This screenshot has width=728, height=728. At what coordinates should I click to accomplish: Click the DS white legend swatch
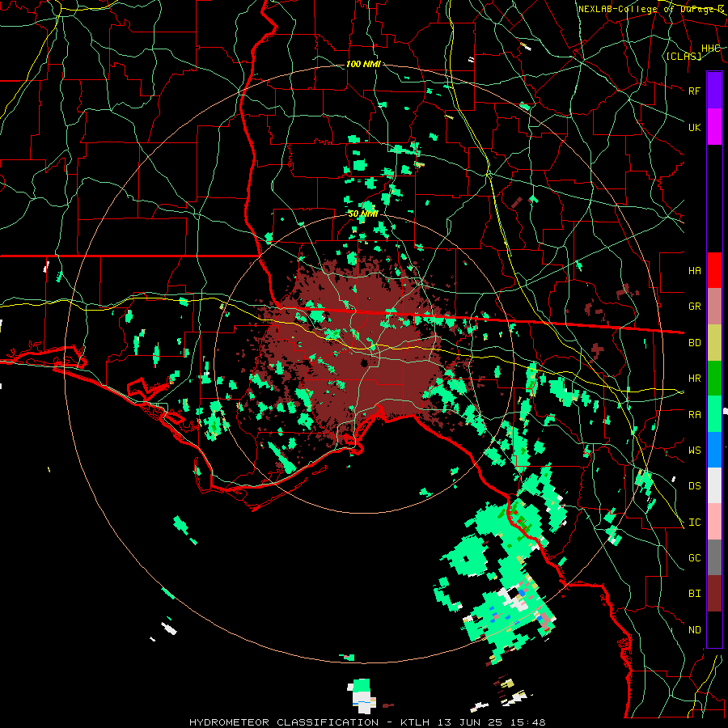click(714, 485)
